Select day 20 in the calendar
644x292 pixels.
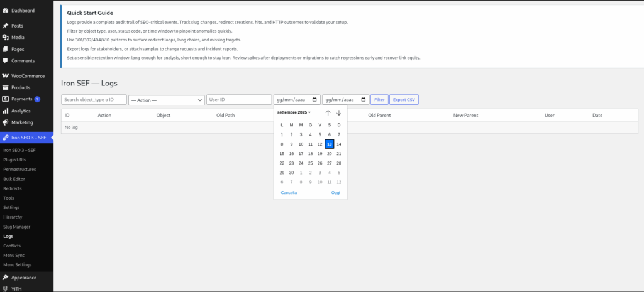click(330, 153)
